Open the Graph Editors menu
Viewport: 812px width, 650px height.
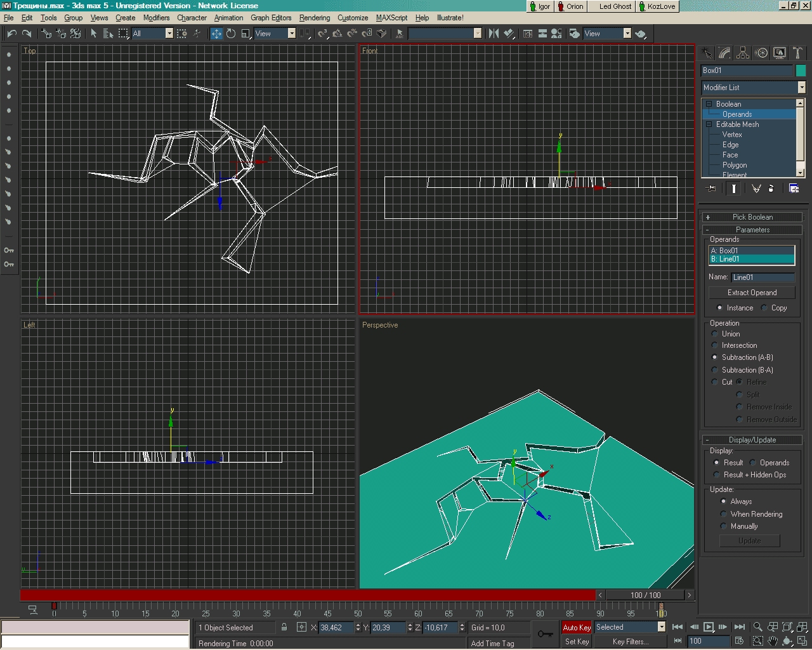271,18
